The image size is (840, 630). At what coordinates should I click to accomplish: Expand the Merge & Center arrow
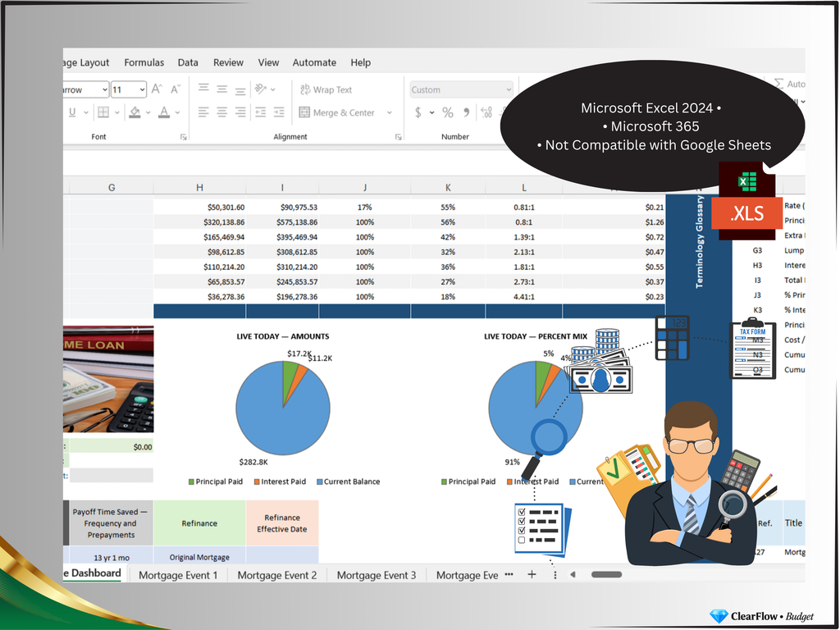click(390, 112)
